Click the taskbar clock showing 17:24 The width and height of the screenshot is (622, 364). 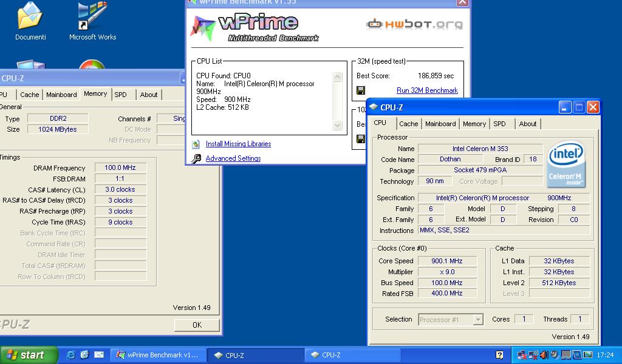(x=605, y=355)
